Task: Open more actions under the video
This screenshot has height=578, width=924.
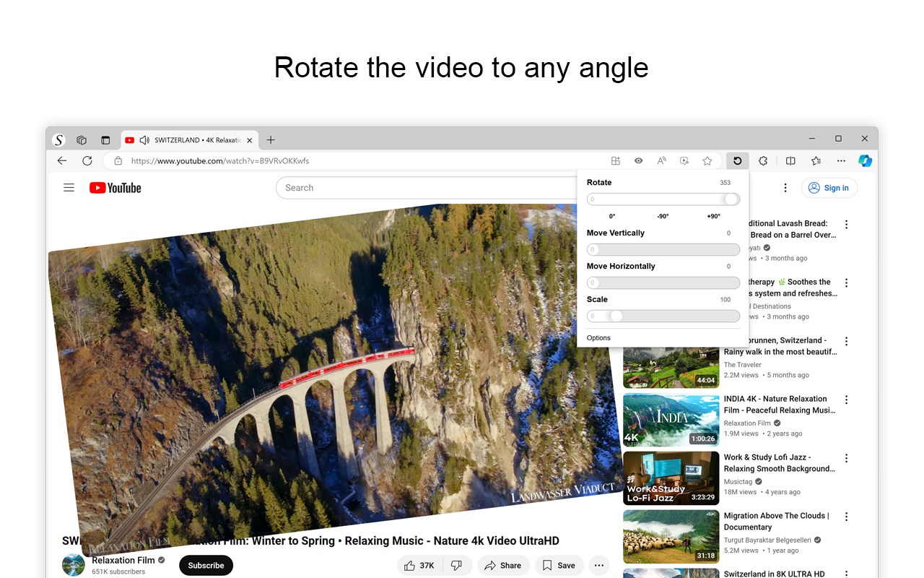Action: pos(599,566)
